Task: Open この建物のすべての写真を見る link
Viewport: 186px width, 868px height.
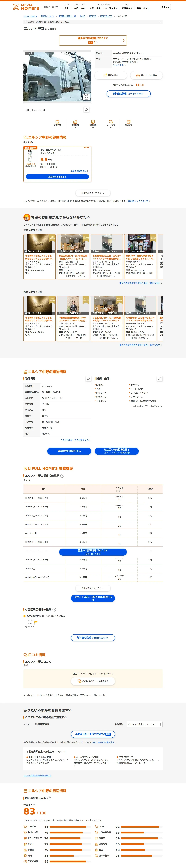Action: (75, 440)
